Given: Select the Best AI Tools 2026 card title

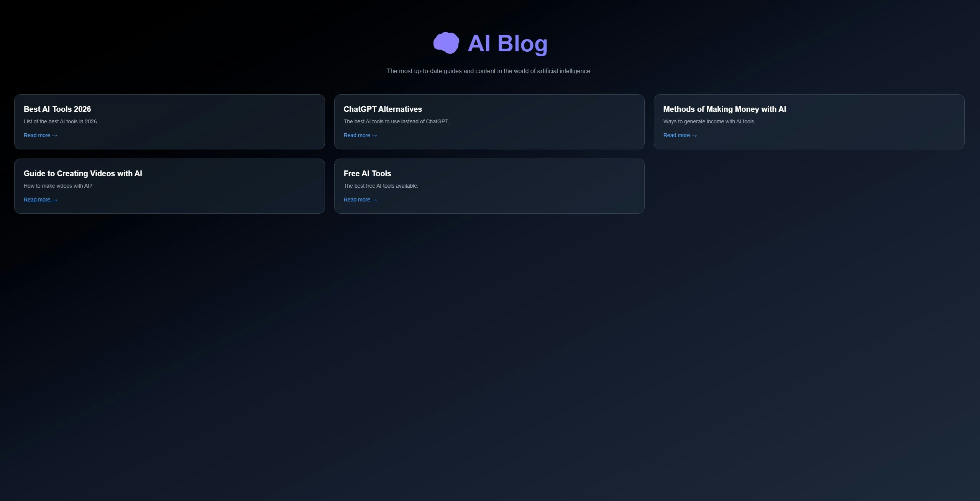Looking at the screenshot, I should click(x=57, y=109).
